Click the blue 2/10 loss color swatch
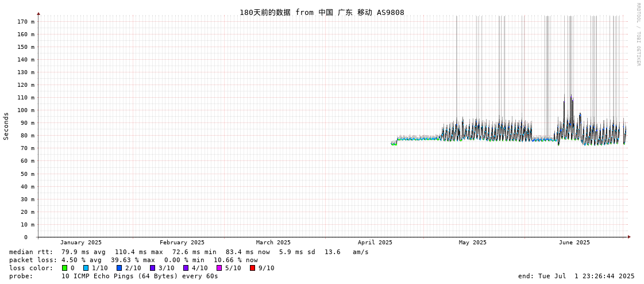This screenshot has width=644, height=284. pyautogui.click(x=119, y=268)
